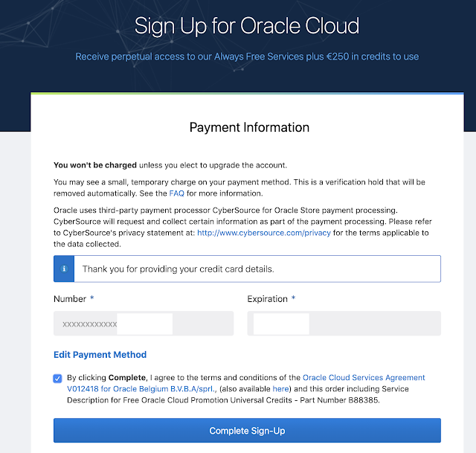The image size is (476, 453).
Task: Click the Expiration field label
Action: point(267,299)
